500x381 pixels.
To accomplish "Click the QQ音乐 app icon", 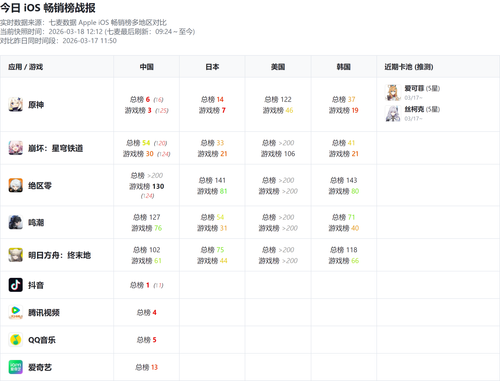I will [x=15, y=340].
